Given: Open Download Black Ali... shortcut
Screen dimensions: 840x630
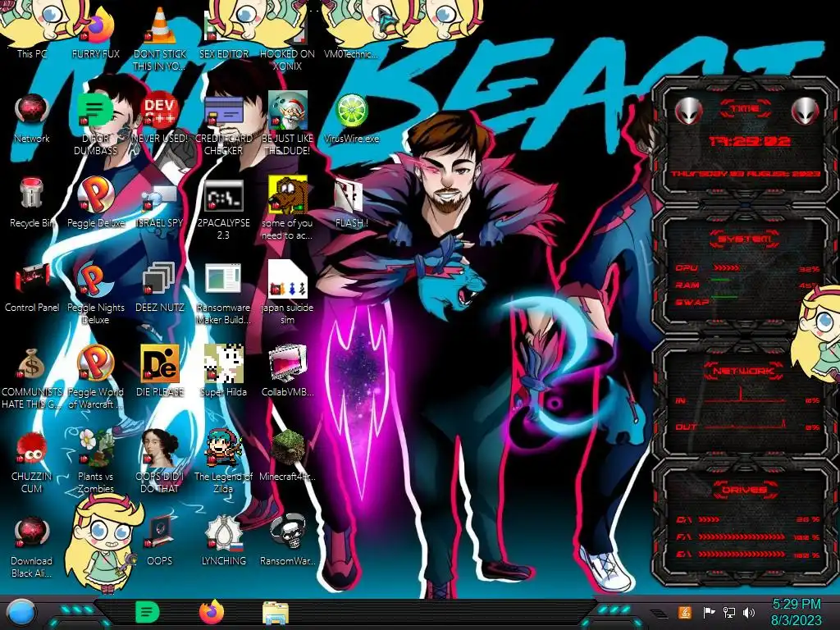Looking at the screenshot, I should [x=32, y=547].
